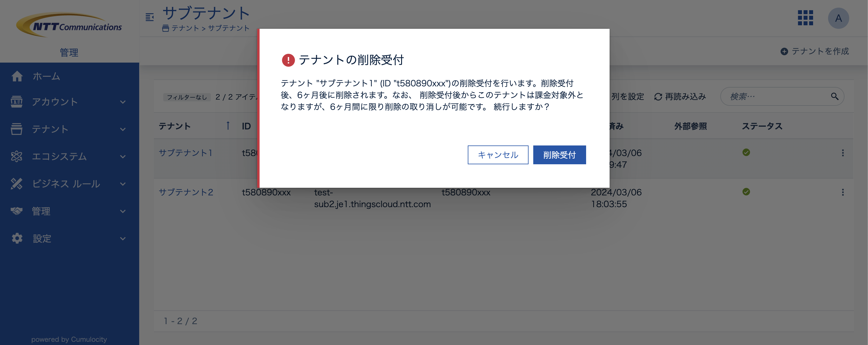Click the 2024/03/06 18:03:55 date cell

tap(616, 198)
